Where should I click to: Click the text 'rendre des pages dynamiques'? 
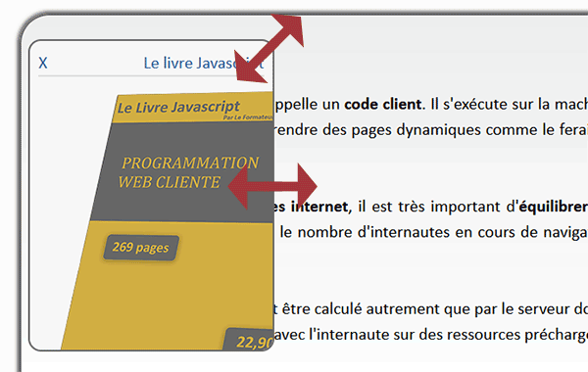[x=378, y=130]
